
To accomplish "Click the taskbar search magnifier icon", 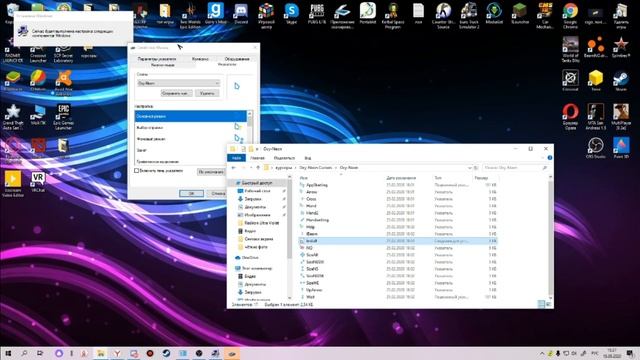I will click(24, 353).
